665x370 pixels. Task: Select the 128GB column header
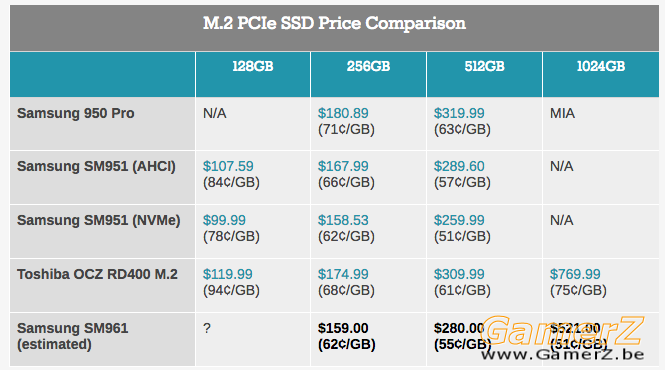click(253, 67)
